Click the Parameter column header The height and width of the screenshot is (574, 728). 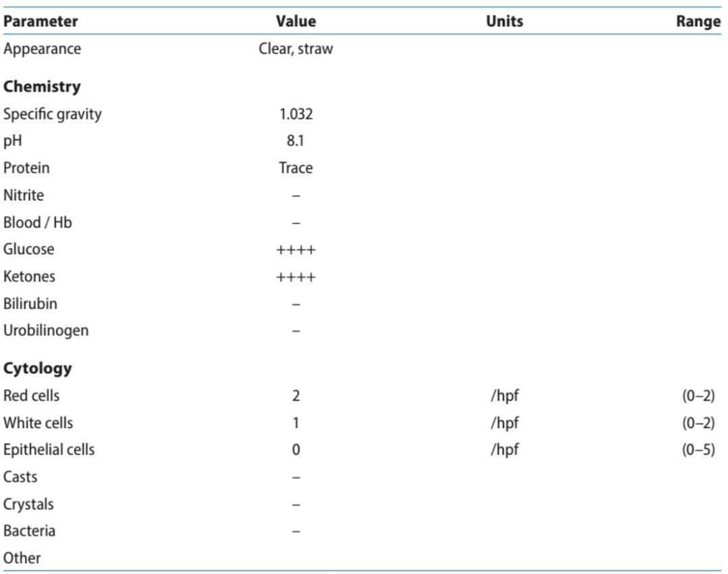point(40,21)
